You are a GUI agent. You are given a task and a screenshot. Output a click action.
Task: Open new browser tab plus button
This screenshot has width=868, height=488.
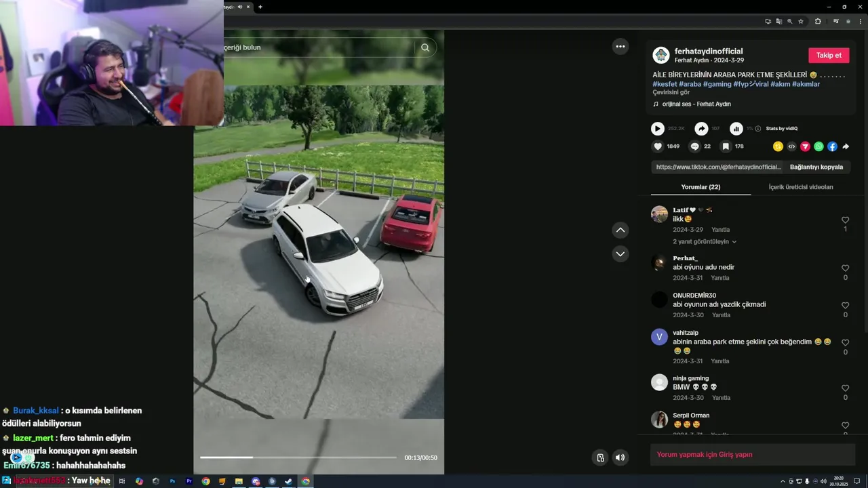point(260,7)
